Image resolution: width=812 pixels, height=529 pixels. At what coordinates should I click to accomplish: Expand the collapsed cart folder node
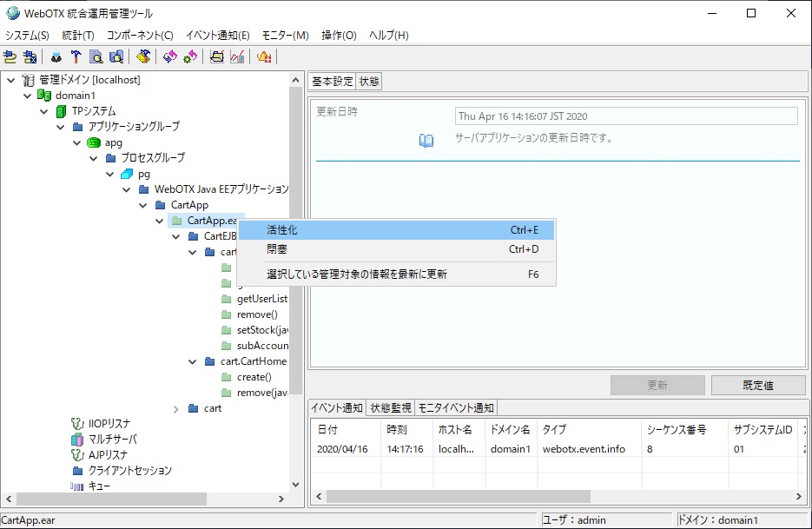176,408
